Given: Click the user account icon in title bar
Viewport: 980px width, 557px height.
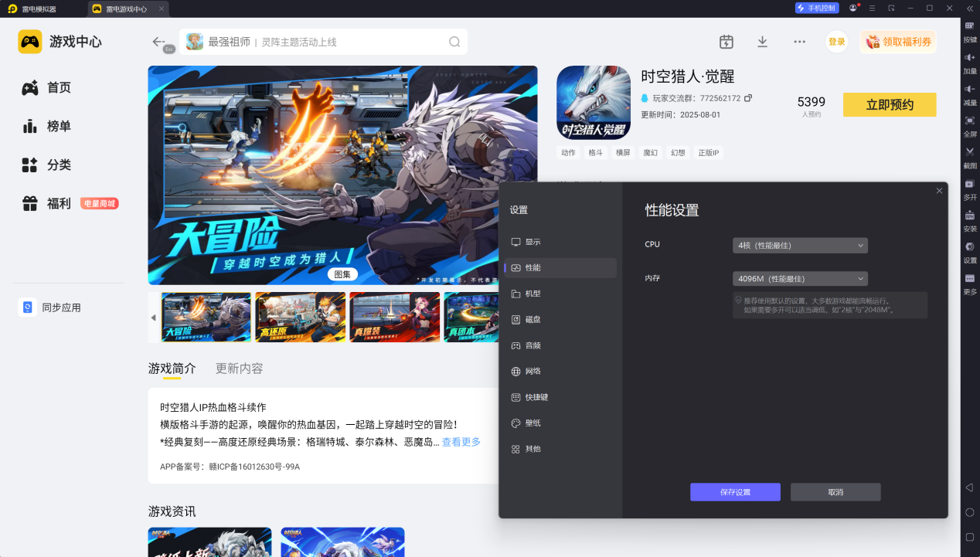Looking at the screenshot, I should coord(853,8).
